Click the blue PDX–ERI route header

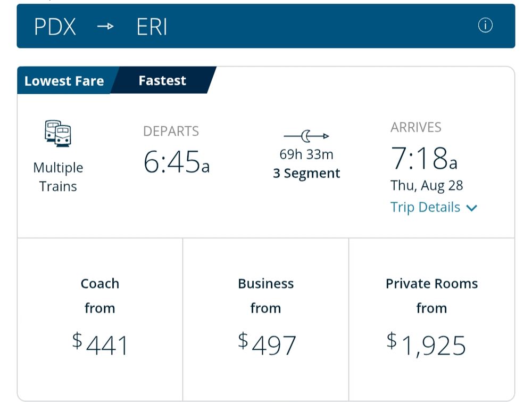tap(266, 26)
